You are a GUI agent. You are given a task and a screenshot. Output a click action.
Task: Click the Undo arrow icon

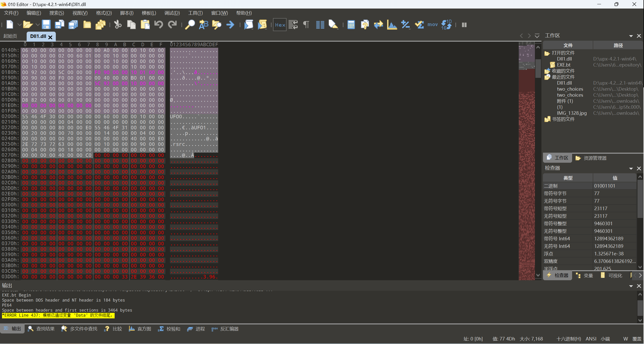(x=159, y=25)
